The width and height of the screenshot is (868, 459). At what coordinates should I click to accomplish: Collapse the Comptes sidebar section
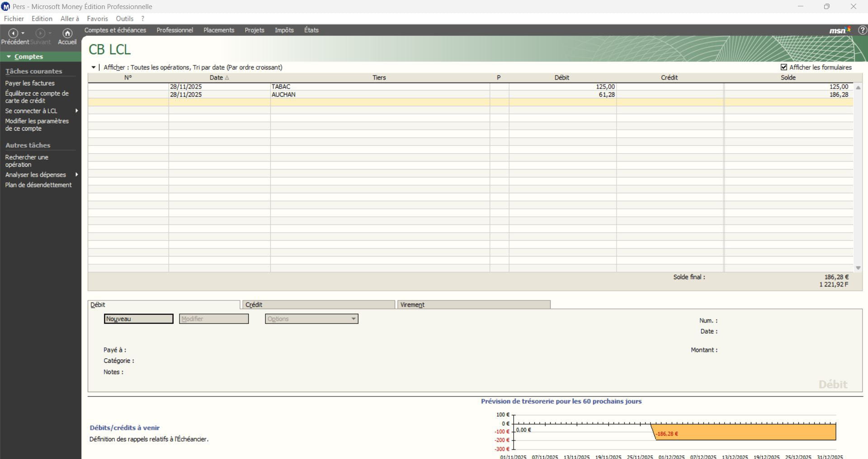pyautogui.click(x=9, y=57)
